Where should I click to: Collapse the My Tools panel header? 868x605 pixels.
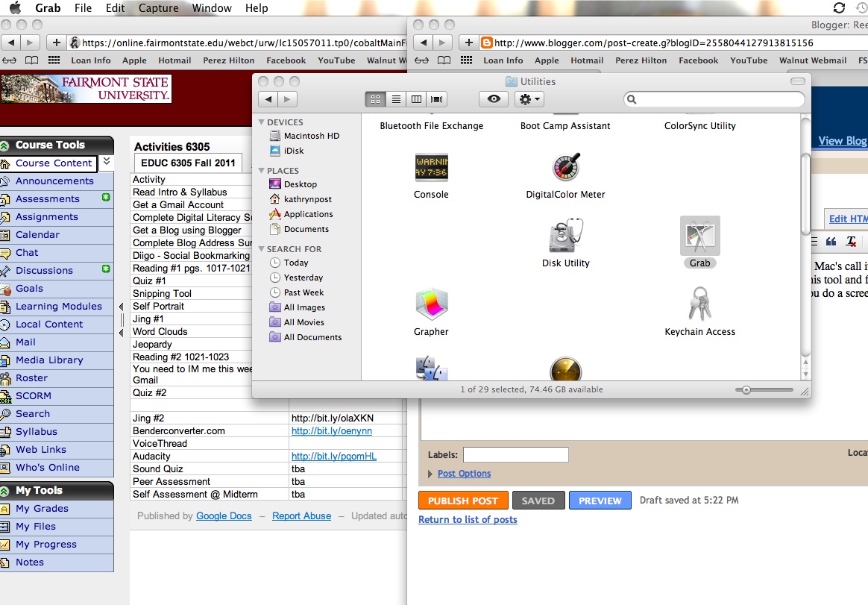coord(5,491)
